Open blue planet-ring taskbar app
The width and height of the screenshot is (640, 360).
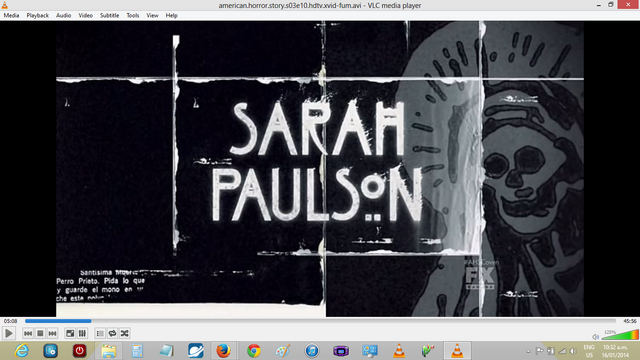(x=196, y=351)
